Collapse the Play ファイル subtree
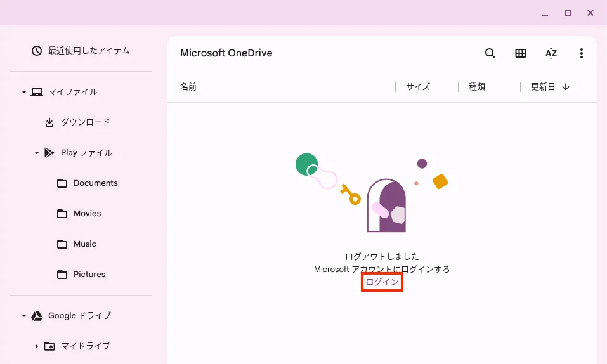The width and height of the screenshot is (607, 364). [36, 153]
